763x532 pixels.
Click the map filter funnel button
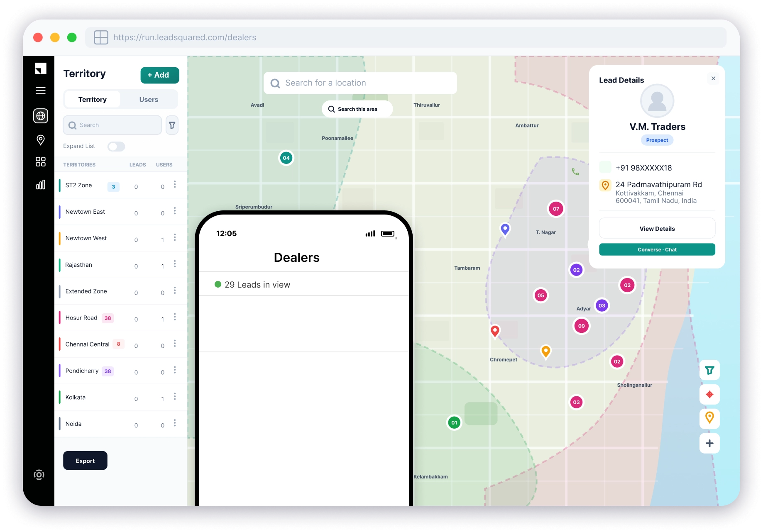709,370
